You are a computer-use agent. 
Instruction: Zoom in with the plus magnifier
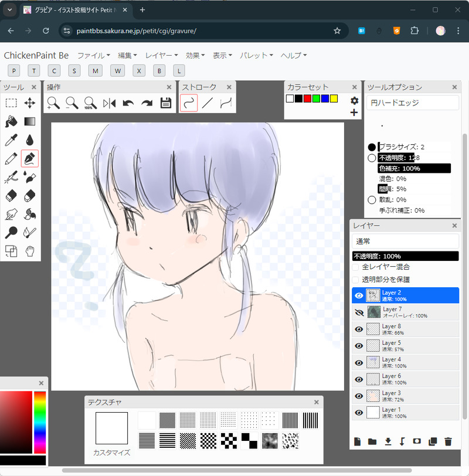point(53,103)
